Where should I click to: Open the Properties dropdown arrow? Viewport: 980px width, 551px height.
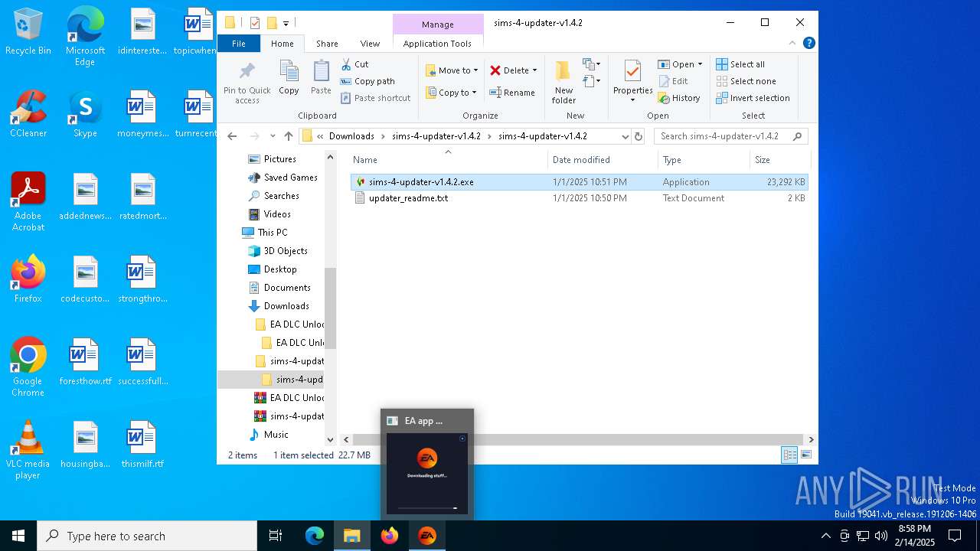pyautogui.click(x=632, y=100)
